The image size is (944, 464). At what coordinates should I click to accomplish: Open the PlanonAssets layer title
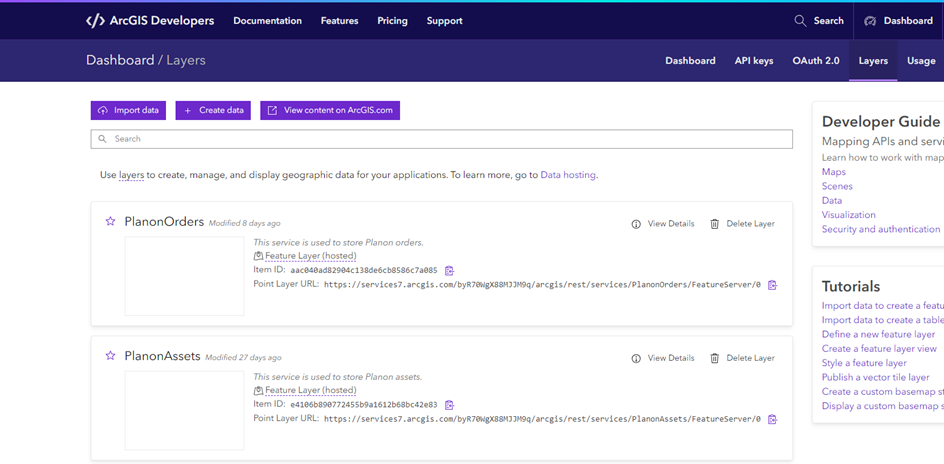tap(163, 356)
